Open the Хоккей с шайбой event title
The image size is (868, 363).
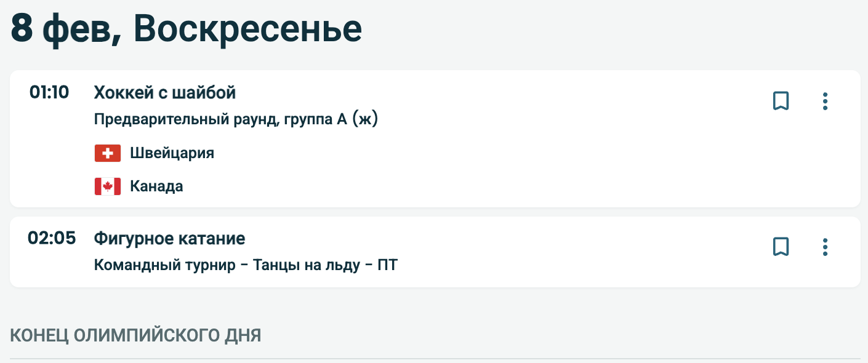(x=165, y=92)
